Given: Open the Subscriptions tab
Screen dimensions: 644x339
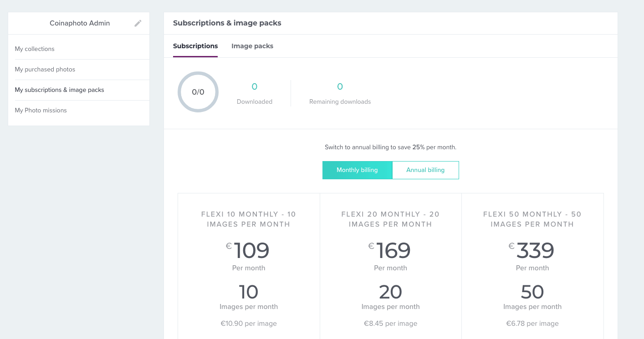Looking at the screenshot, I should (195, 46).
